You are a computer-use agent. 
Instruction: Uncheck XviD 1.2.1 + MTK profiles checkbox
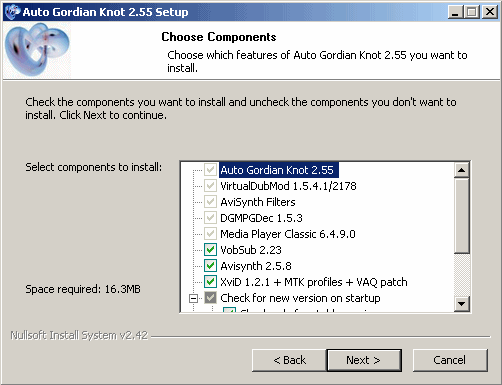click(210, 282)
